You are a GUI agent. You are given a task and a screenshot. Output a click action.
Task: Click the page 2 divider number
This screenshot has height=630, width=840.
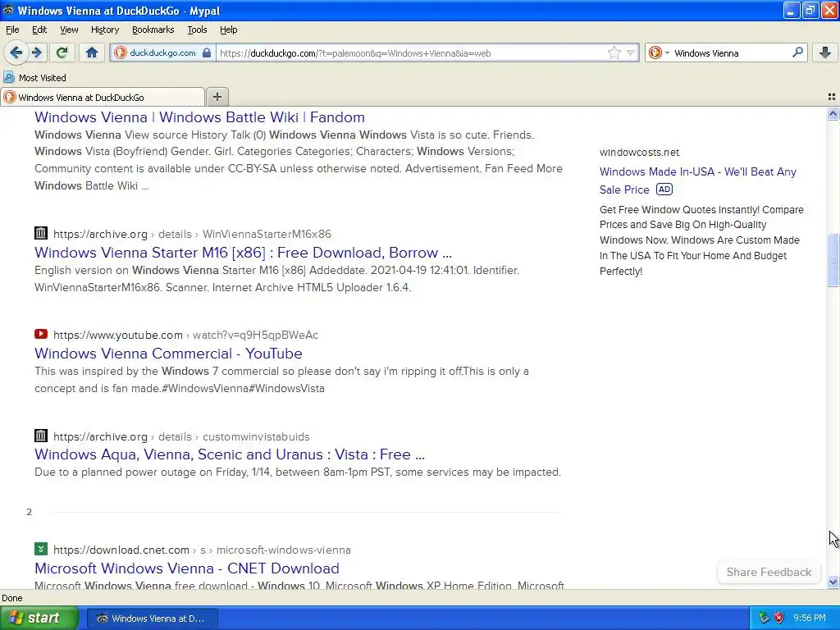pyautogui.click(x=29, y=512)
